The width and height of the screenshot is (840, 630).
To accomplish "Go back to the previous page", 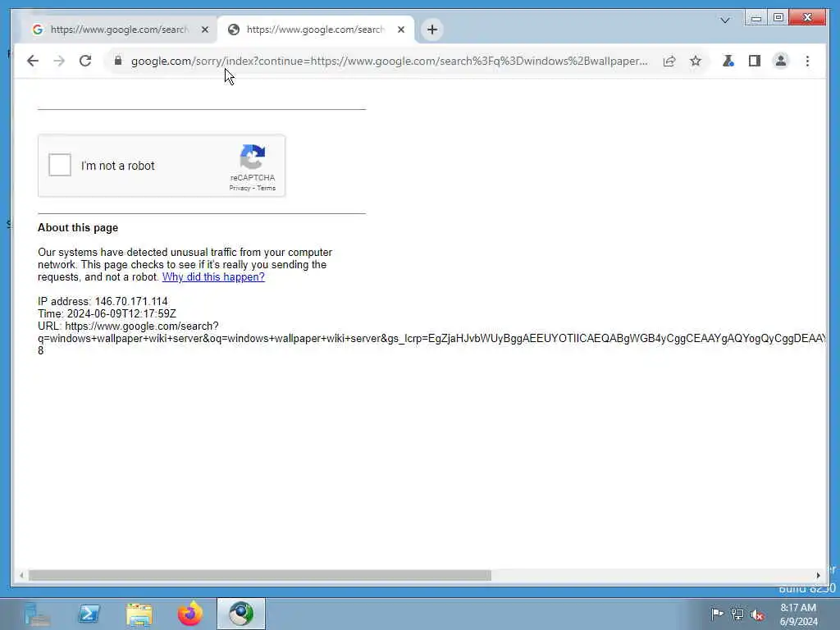I will coord(33,61).
